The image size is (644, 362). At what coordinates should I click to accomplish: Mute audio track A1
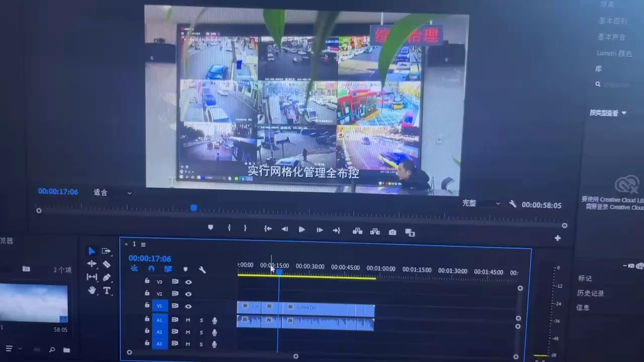(188, 320)
